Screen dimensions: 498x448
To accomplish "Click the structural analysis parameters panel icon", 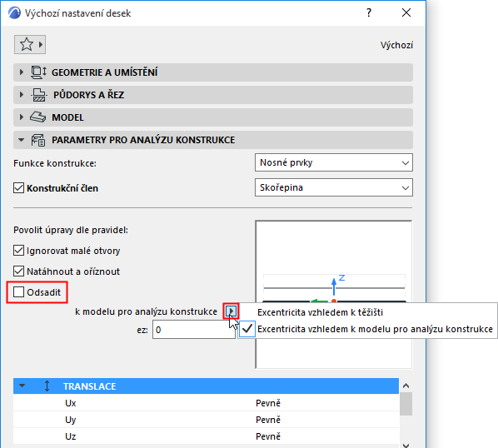I will [x=38, y=140].
